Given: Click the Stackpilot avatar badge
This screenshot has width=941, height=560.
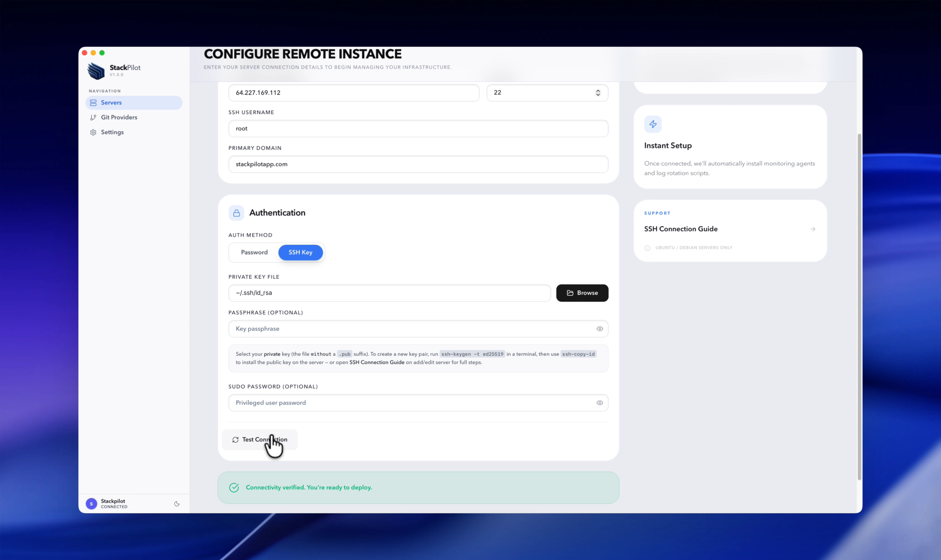Looking at the screenshot, I should pyautogui.click(x=91, y=504).
